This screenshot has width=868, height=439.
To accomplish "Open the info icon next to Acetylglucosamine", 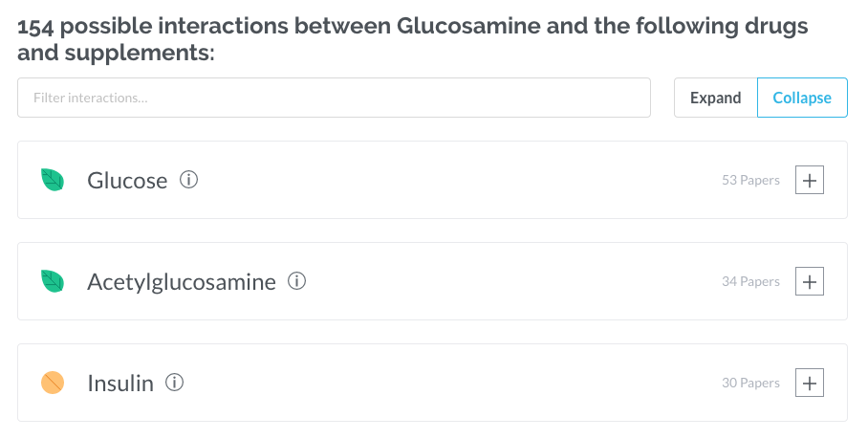I will coord(297,281).
